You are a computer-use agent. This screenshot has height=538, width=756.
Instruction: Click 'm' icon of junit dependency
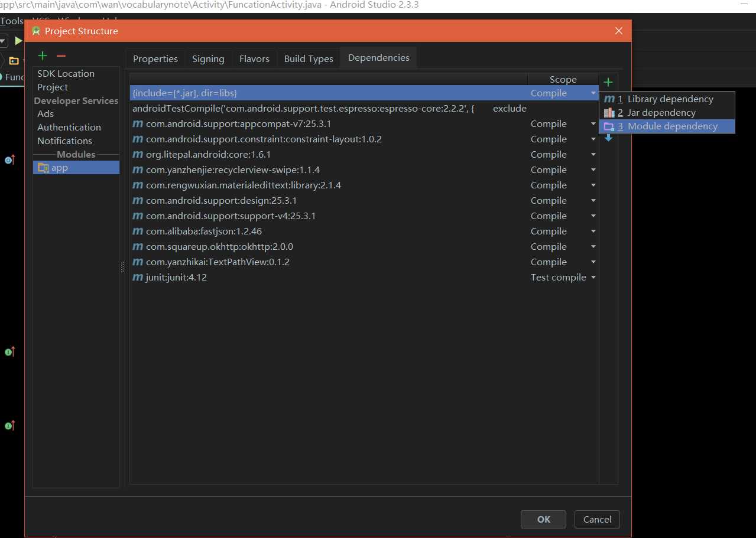point(138,278)
